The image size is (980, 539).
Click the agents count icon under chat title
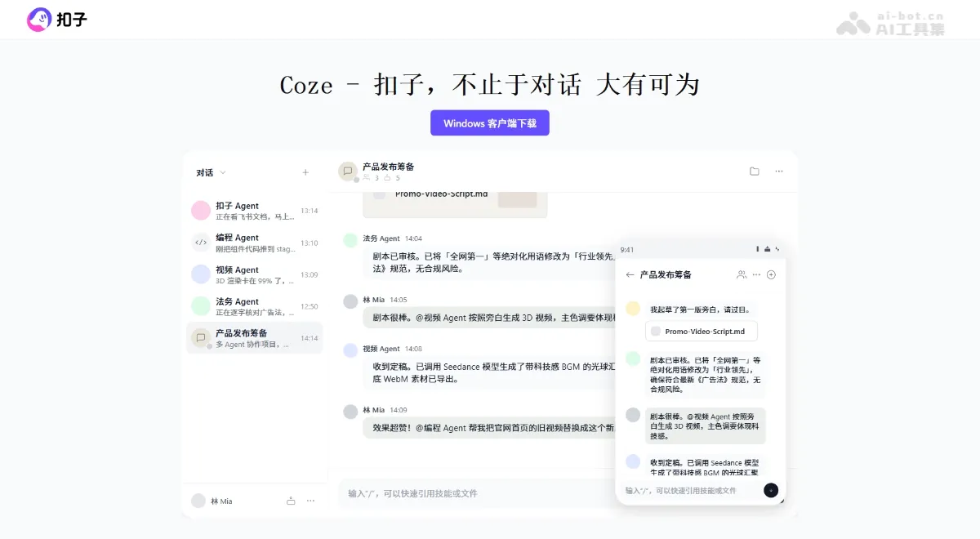pos(387,177)
